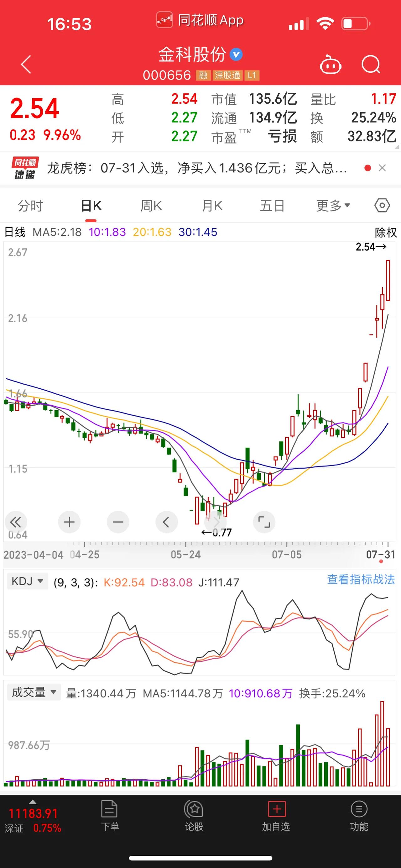This screenshot has width=401, height=868.
Task: Tap the blue verified badge
Action: 236,55
